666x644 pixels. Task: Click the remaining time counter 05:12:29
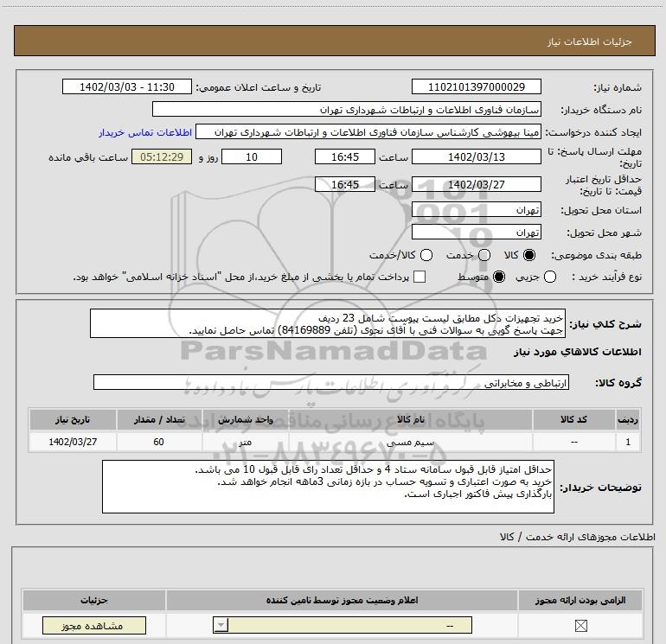point(162,156)
